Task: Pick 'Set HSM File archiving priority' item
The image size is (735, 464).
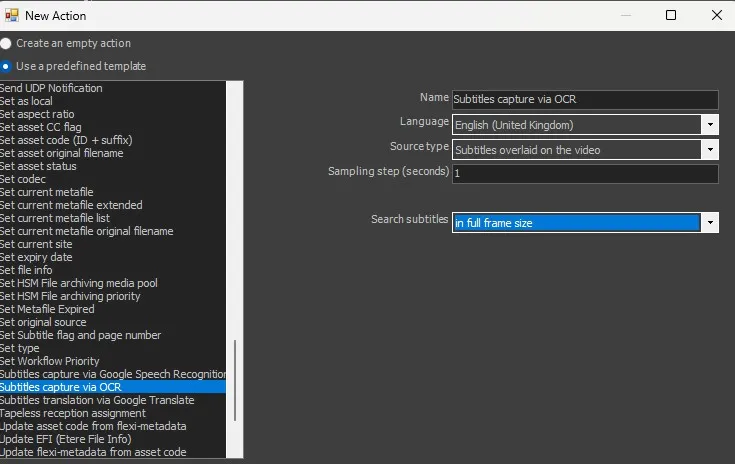Action: pos(70,296)
